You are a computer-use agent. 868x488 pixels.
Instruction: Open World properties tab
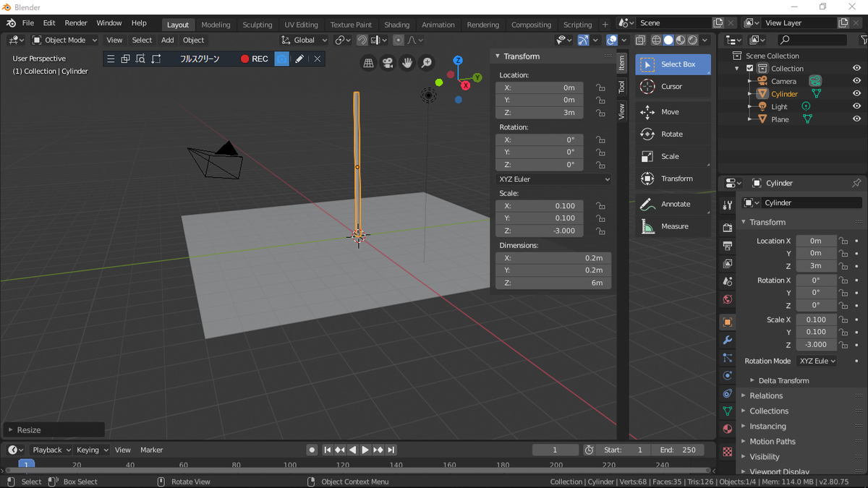[728, 299]
